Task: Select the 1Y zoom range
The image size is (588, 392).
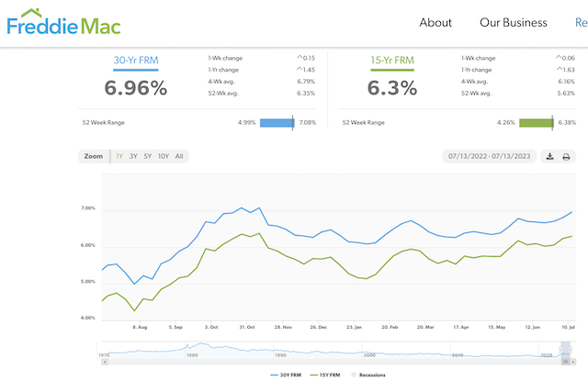Action: (119, 156)
